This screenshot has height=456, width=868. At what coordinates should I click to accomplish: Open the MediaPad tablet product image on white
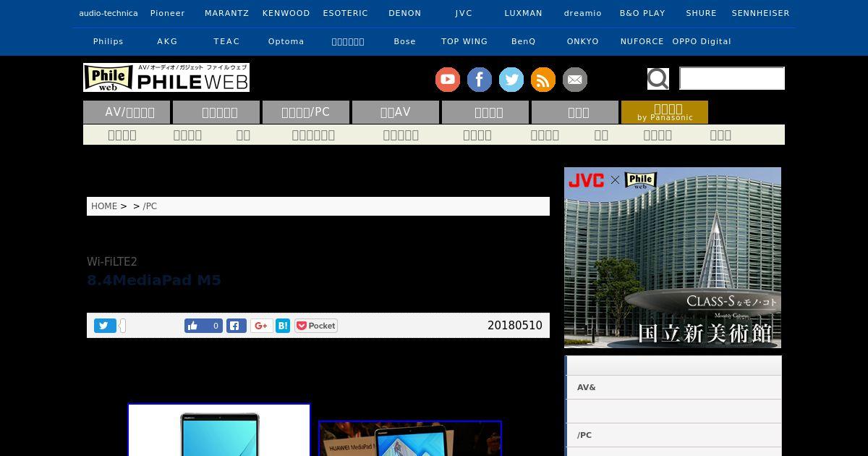point(219,430)
